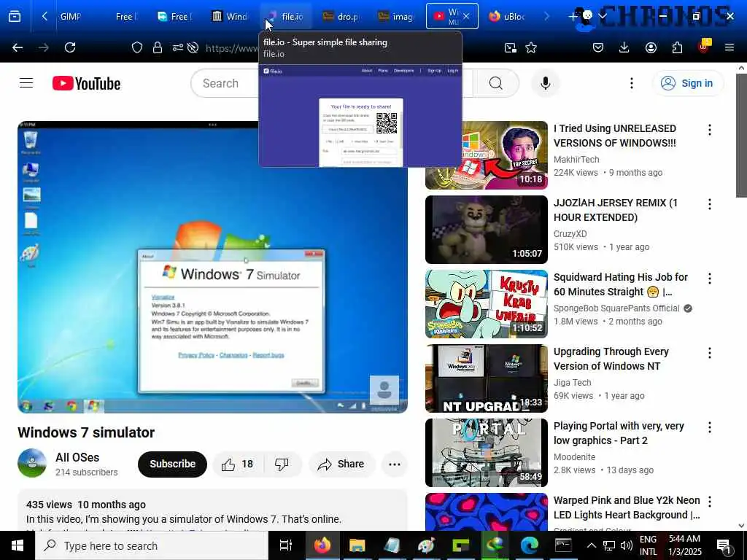Switch to the Wind tab with museum icon
Screen dimensions: 747x560
click(x=230, y=17)
